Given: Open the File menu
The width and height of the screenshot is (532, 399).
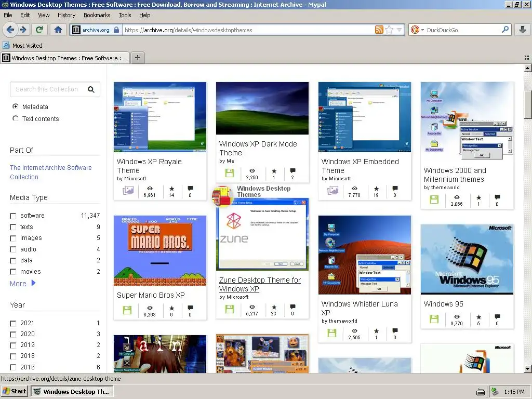Looking at the screenshot, I should tap(8, 15).
